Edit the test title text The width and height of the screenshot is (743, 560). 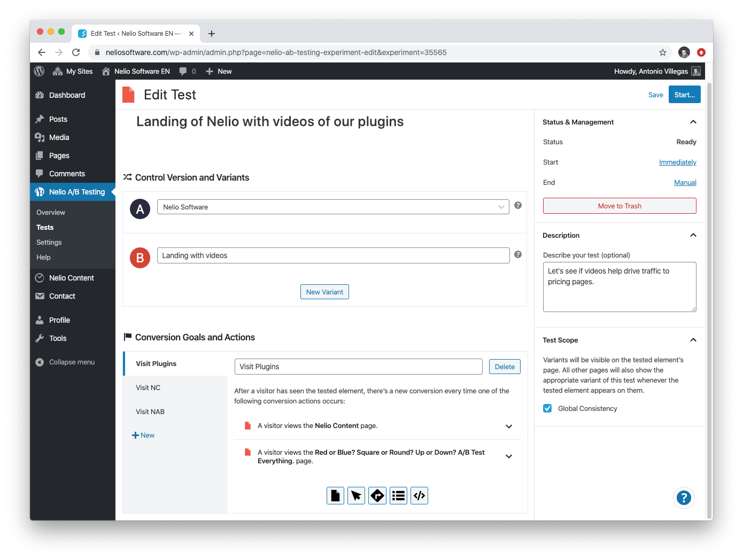tap(270, 121)
